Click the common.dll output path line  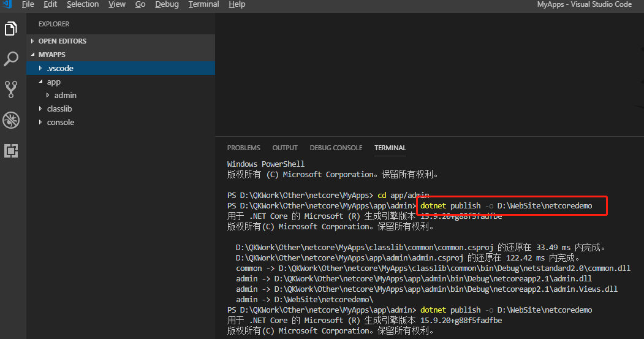(433, 269)
